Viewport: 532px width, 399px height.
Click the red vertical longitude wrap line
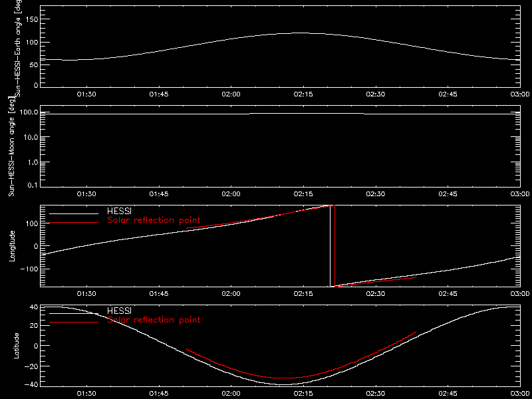tap(335, 246)
